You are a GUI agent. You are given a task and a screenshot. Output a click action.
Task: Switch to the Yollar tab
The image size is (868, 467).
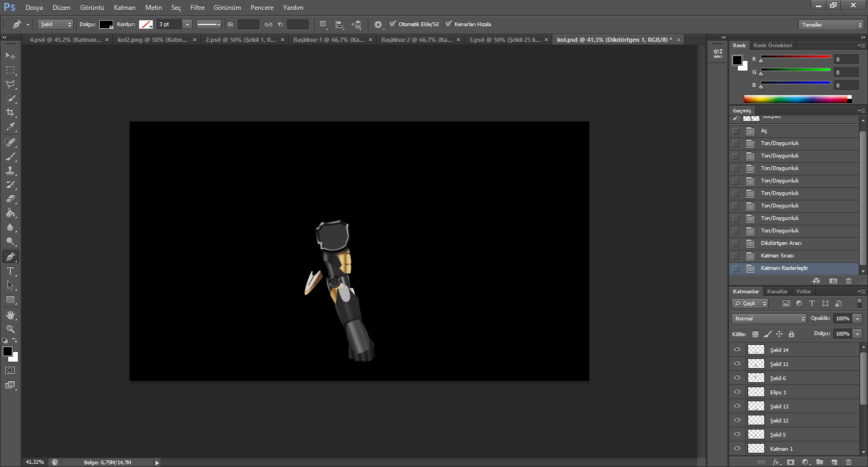point(803,292)
